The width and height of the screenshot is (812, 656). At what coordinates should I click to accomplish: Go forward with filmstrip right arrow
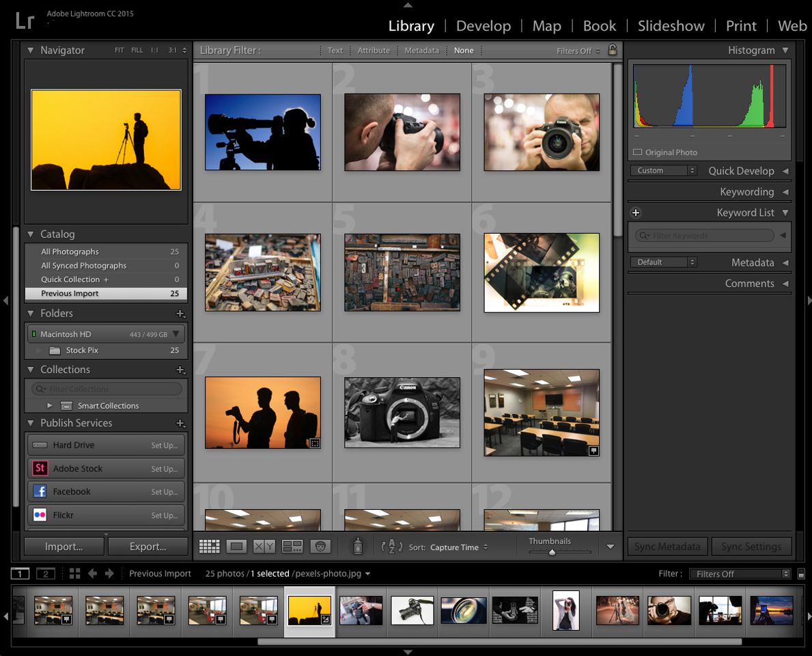pos(109,573)
